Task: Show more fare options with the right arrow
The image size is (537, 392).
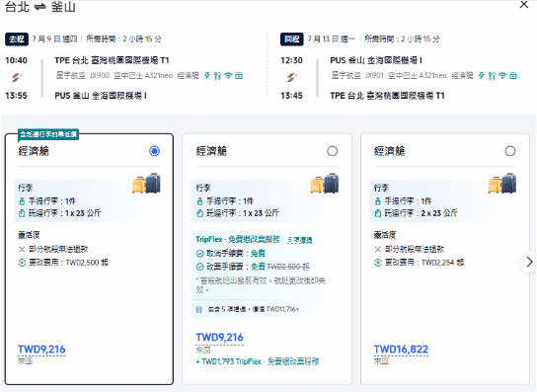Action: point(529,262)
